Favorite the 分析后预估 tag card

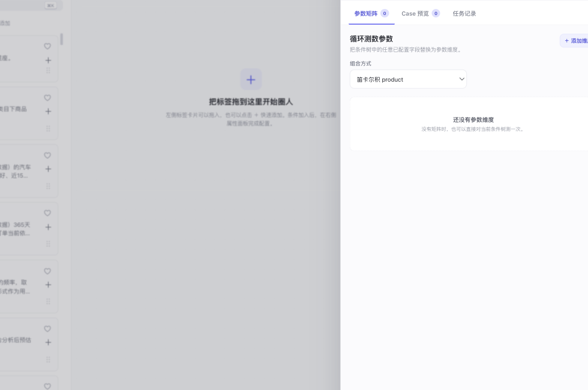coord(47,329)
